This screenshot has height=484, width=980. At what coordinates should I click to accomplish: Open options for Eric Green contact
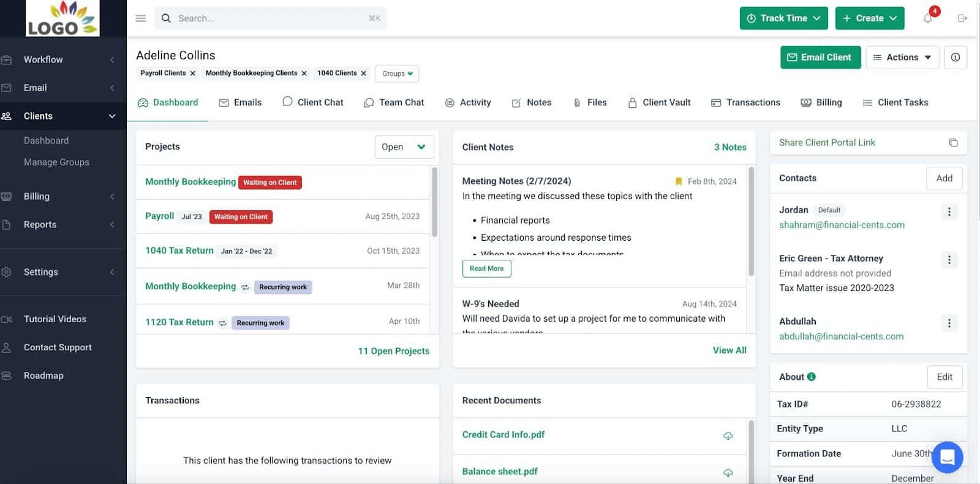pos(949,260)
